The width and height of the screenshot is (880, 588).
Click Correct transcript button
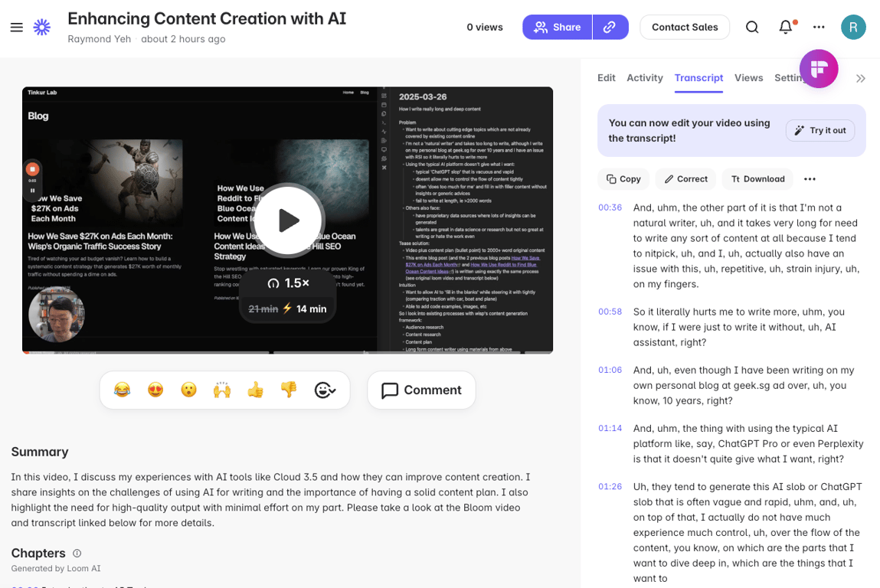[685, 179]
